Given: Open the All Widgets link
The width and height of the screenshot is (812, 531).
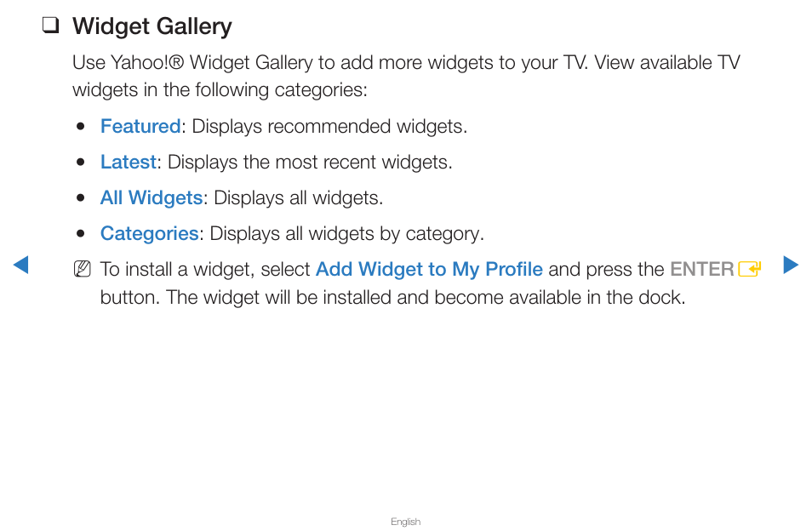Looking at the screenshot, I should (152, 198).
